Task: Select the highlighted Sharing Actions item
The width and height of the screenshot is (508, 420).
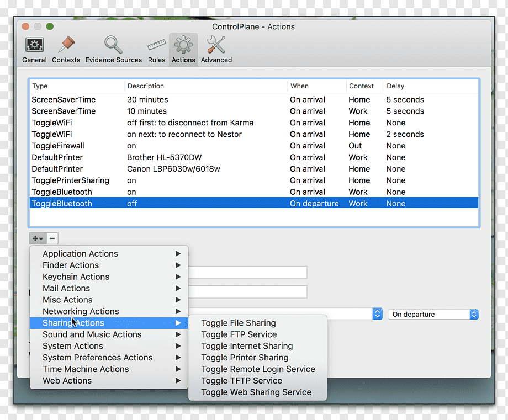Action: (x=109, y=323)
